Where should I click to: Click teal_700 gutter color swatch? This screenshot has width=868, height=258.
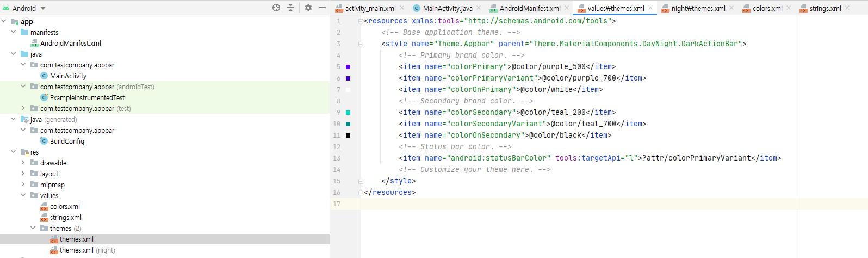(348, 124)
